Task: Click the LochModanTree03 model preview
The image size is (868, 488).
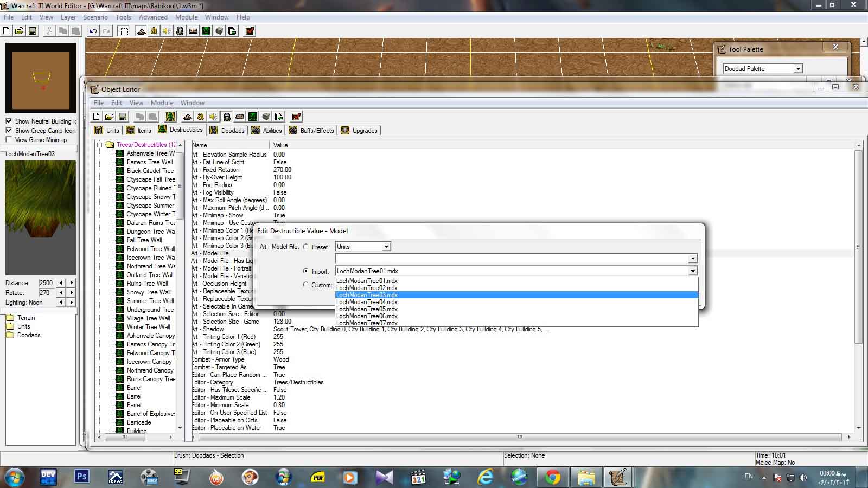Action: (x=41, y=218)
